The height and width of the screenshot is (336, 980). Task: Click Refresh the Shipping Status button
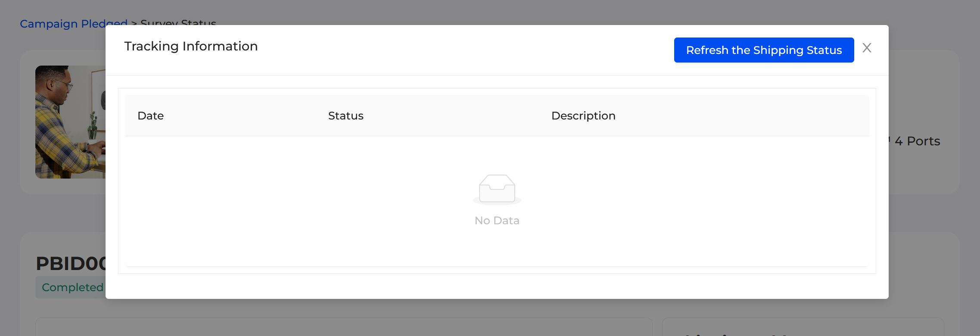764,50
